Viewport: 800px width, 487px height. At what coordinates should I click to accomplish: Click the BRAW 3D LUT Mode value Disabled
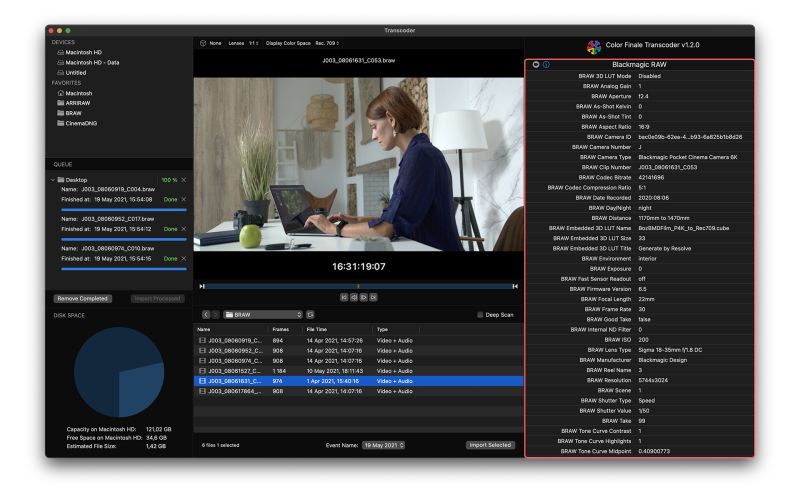click(x=649, y=76)
